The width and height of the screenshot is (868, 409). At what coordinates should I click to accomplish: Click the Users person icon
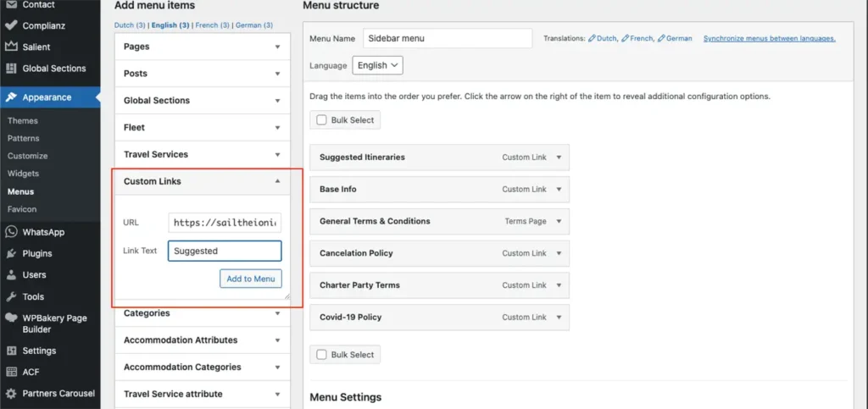(10, 274)
